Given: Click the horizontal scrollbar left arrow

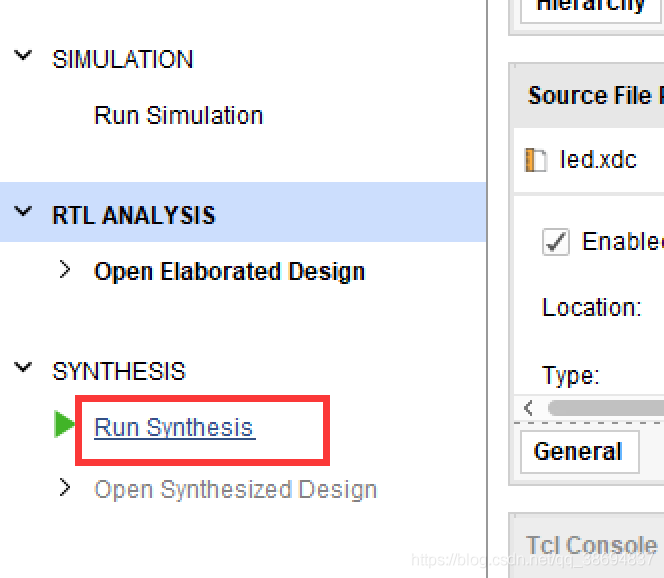Looking at the screenshot, I should tap(528, 408).
